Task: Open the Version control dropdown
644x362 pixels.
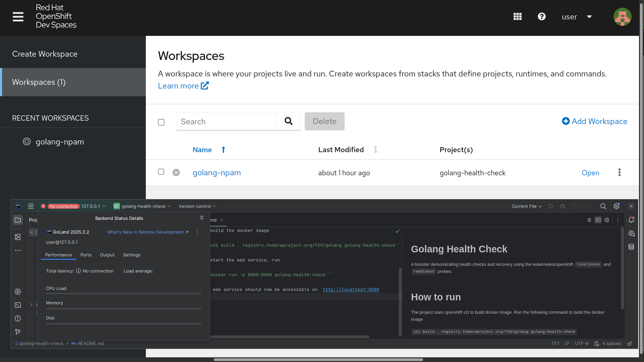Action: point(197,206)
